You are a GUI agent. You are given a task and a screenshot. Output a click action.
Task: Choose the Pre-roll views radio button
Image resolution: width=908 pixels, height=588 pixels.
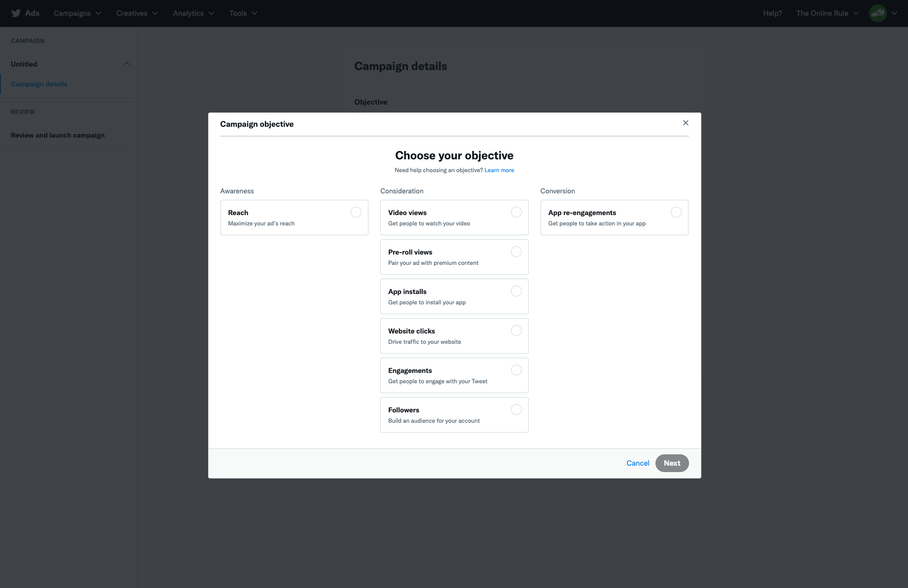[516, 252]
